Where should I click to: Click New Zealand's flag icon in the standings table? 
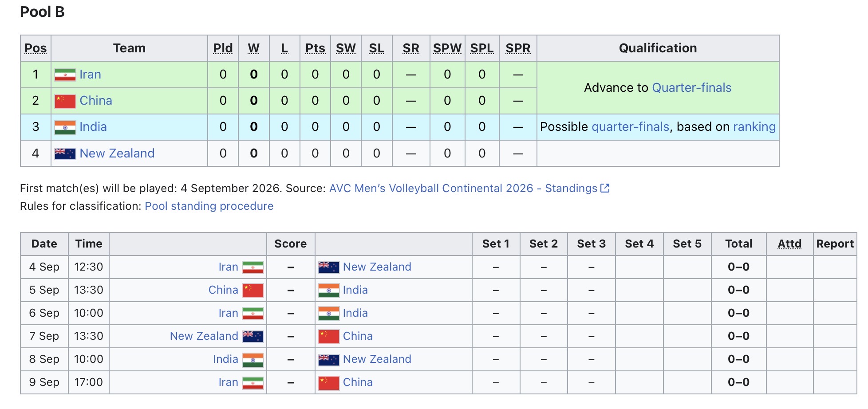[65, 153]
